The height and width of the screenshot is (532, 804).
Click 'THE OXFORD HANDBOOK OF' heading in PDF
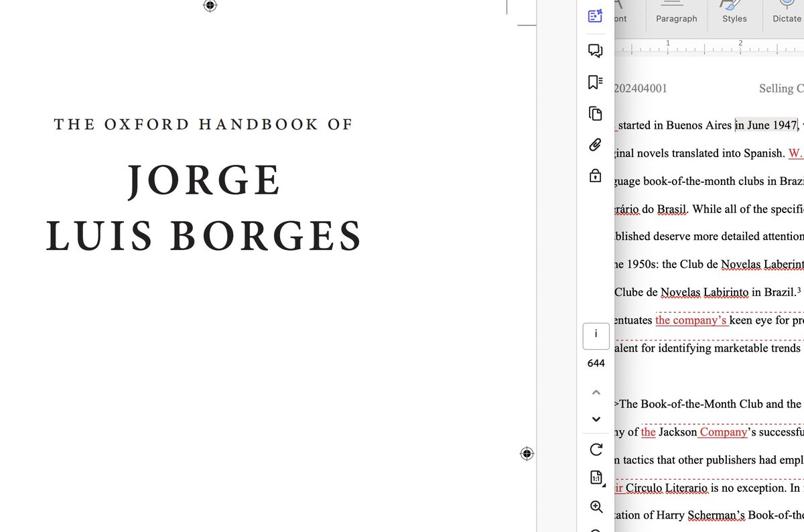[203, 125]
